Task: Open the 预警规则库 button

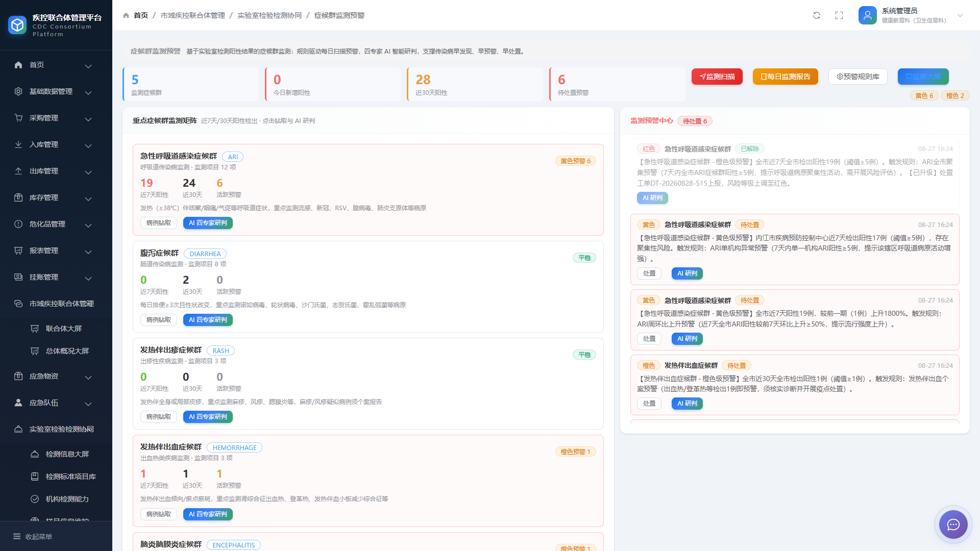Action: click(x=858, y=77)
